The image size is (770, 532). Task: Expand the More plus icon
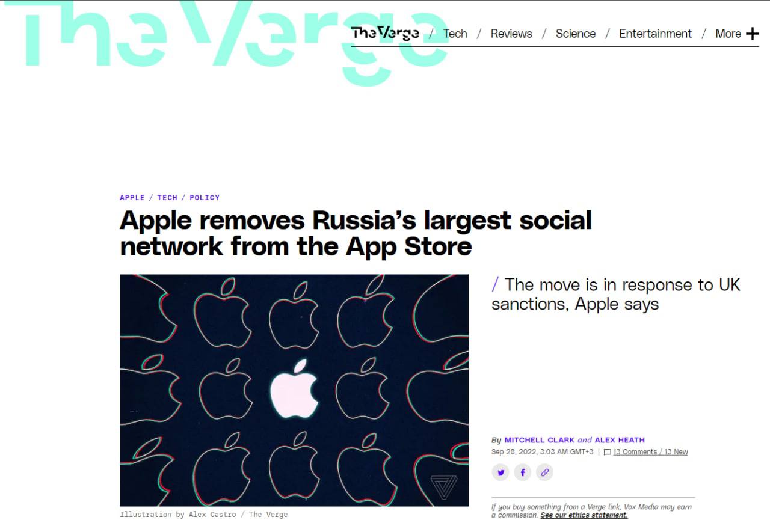pos(753,34)
